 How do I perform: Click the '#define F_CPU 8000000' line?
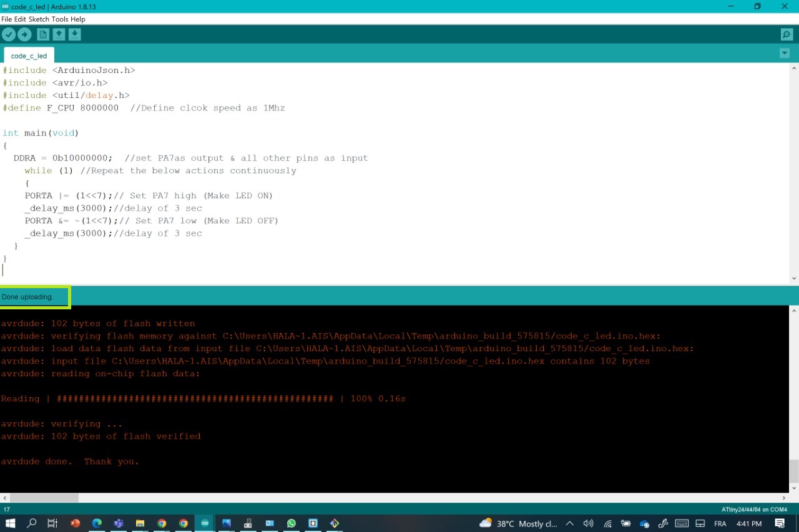[61, 108]
